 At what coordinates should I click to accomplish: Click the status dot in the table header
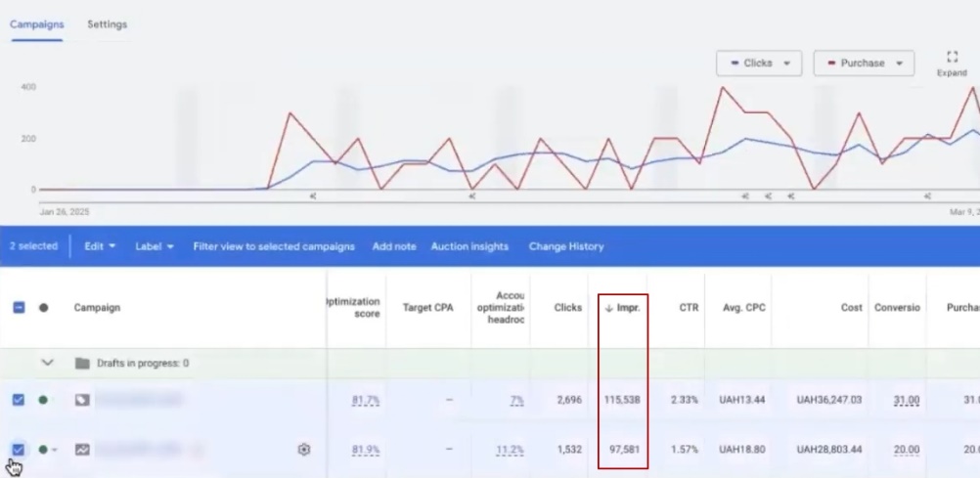pyautogui.click(x=43, y=308)
